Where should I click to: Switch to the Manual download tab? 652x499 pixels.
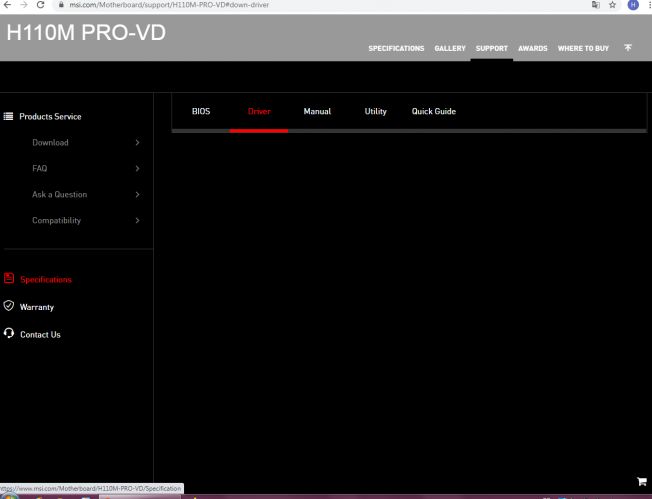317,111
